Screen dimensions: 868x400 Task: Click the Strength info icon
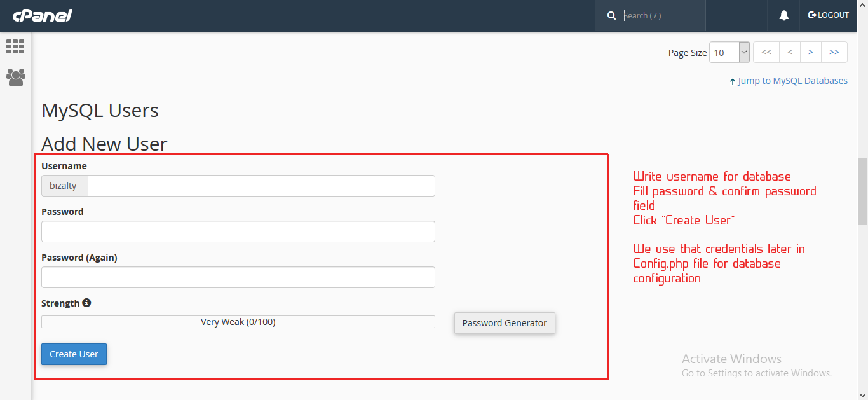click(86, 303)
